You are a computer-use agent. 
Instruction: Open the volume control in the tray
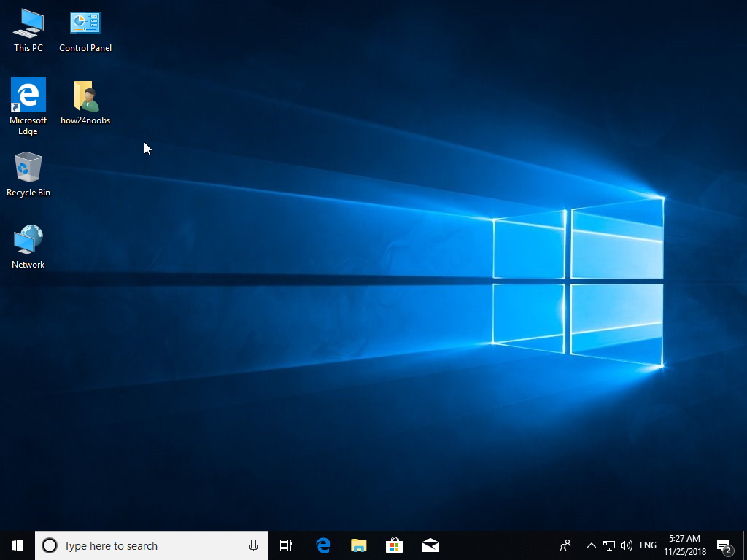coord(626,545)
